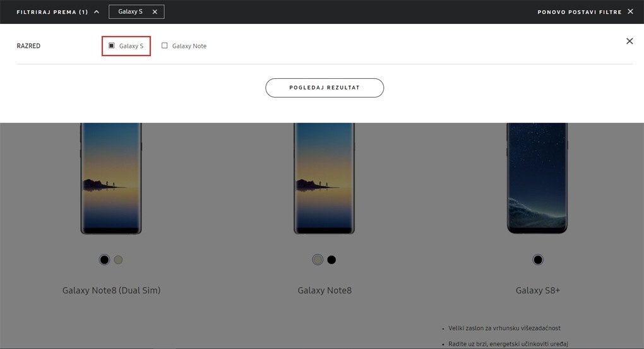Screen dimensions: 644x349
Task: Click the Galaxy S chip label
Action: click(x=130, y=11)
